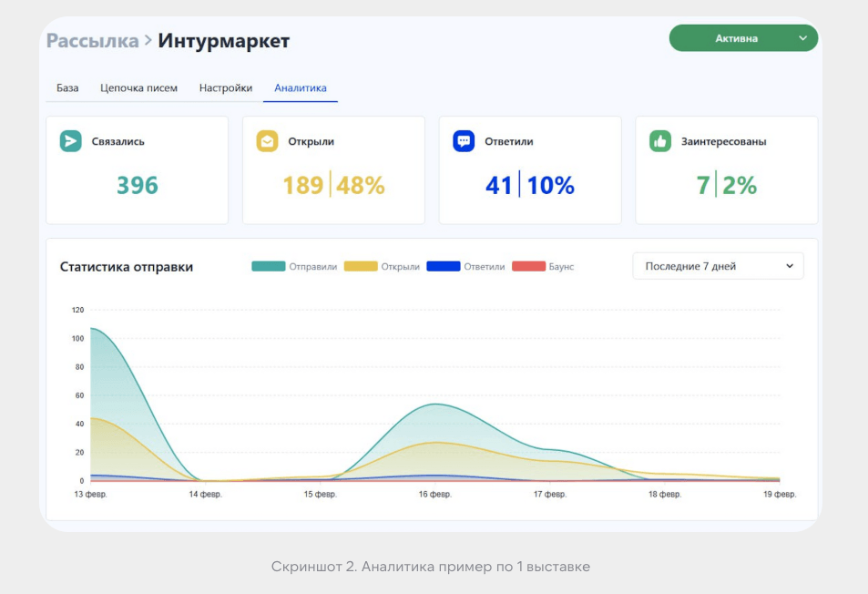Click the 41 | 10% replied statistic
This screenshot has height=594, width=868.
pyautogui.click(x=530, y=185)
